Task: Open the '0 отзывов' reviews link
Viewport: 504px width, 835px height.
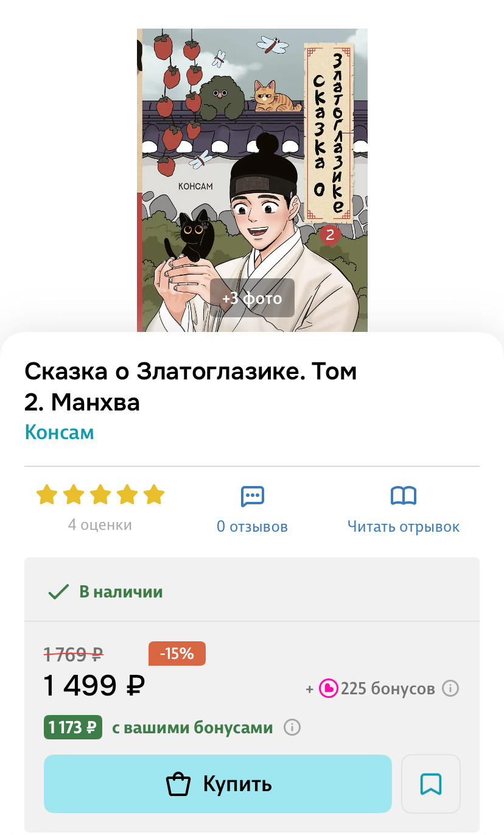Action: [253, 527]
